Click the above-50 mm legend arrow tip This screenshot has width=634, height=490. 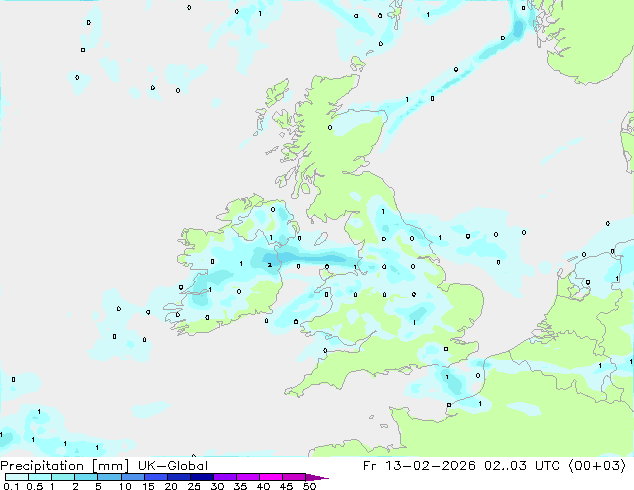(x=317, y=477)
